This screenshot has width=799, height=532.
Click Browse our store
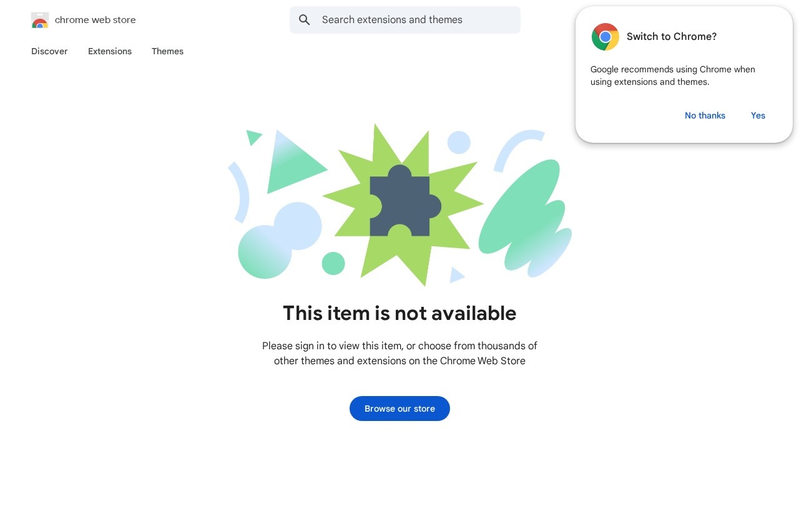coord(399,409)
